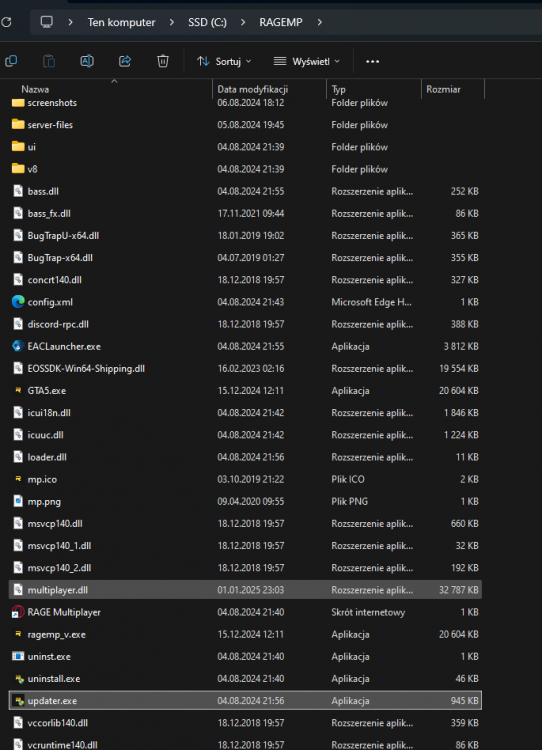Go to SSD (C:) in the breadcrumb
This screenshot has height=750, width=542.
pyautogui.click(x=207, y=22)
